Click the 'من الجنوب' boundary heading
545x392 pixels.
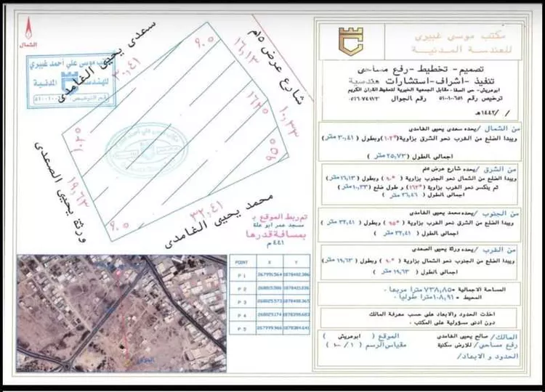coord(499,213)
